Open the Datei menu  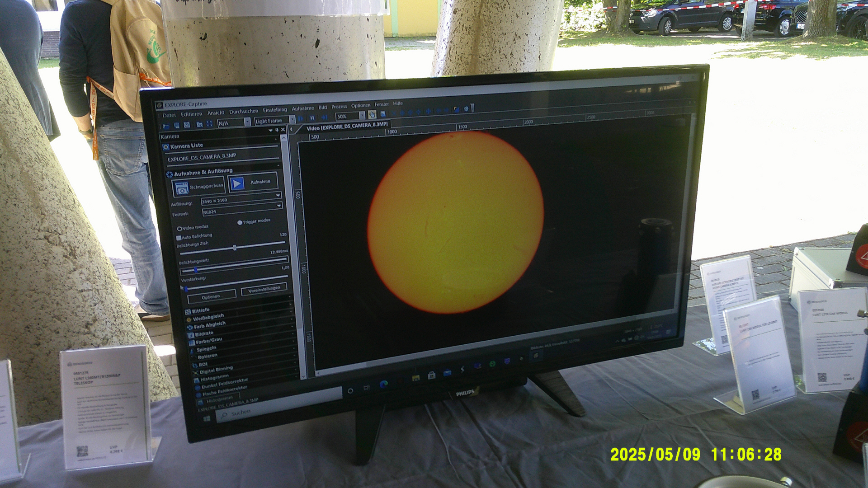tap(169, 115)
